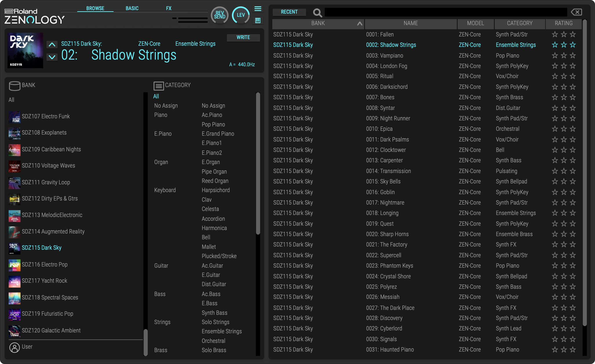Click the CATEGORY list icon
Viewport: 595px width, 364px height.
pyautogui.click(x=158, y=86)
